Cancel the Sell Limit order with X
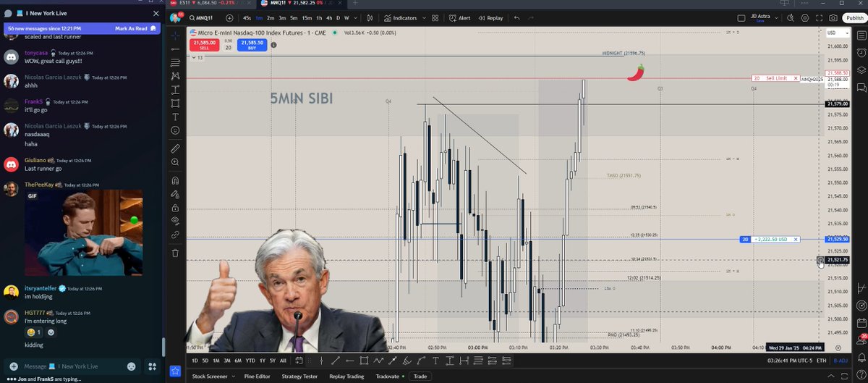868x383 pixels. click(x=796, y=78)
